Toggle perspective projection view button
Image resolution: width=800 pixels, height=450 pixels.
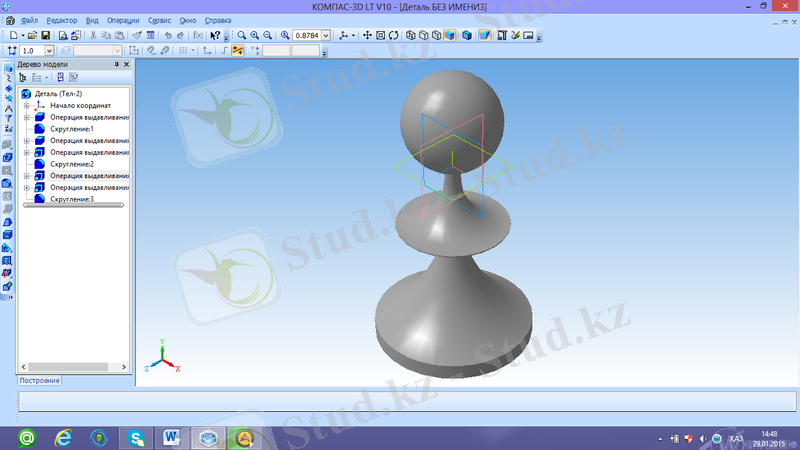click(x=485, y=35)
